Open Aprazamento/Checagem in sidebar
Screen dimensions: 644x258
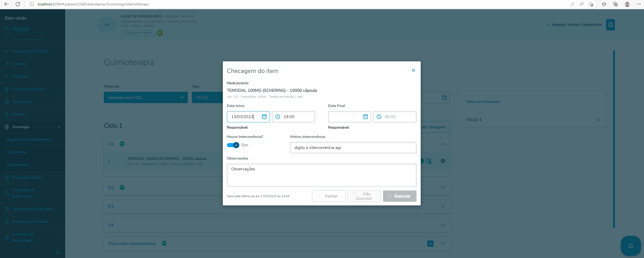[x=32, y=209]
